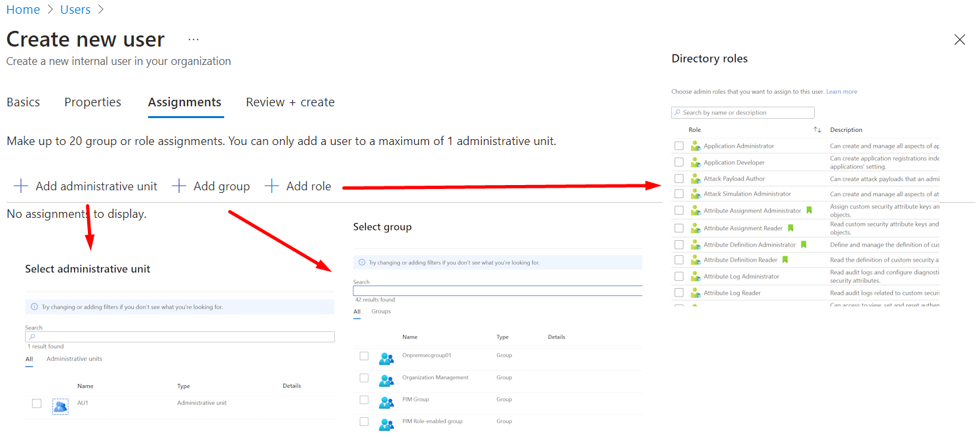The image size is (980, 437).
Task: Close the Directory roles pane
Action: [960, 40]
